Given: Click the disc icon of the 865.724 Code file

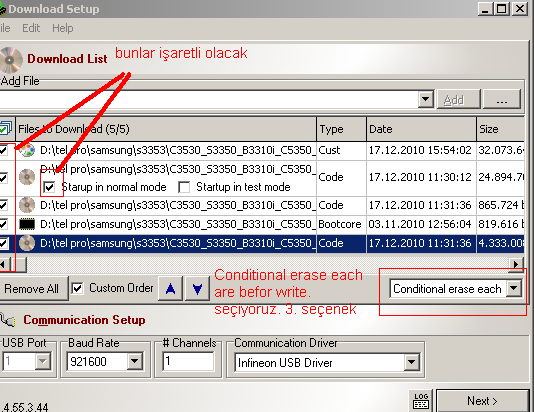Looking at the screenshot, I should (x=27, y=205).
